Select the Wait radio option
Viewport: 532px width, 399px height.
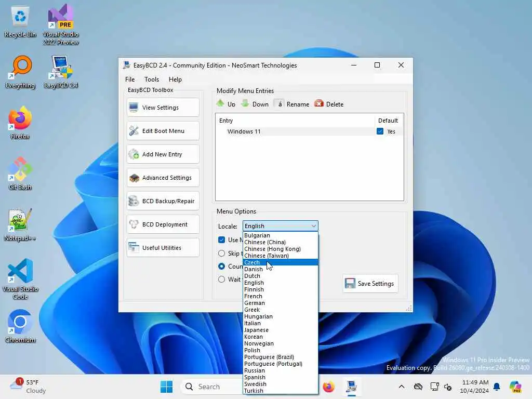(221, 279)
